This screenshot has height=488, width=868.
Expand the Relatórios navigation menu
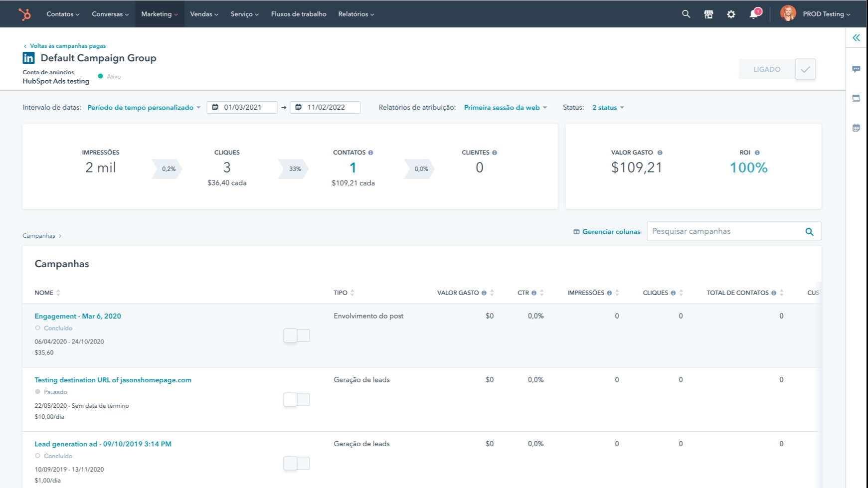tap(356, 14)
